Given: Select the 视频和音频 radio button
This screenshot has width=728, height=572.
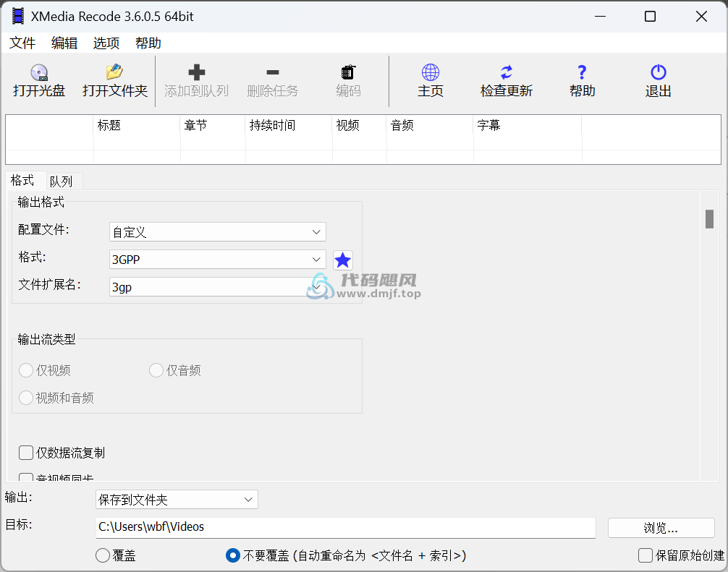Looking at the screenshot, I should [x=26, y=398].
